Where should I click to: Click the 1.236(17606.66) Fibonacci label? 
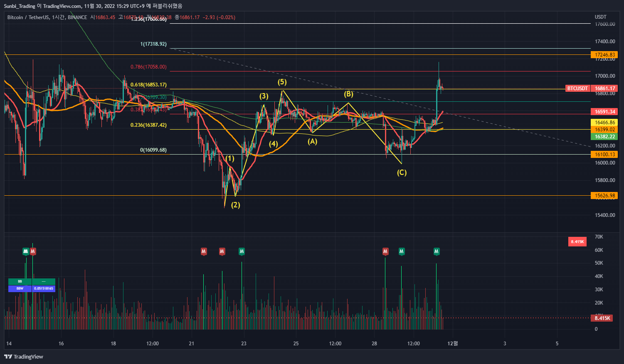click(x=148, y=19)
